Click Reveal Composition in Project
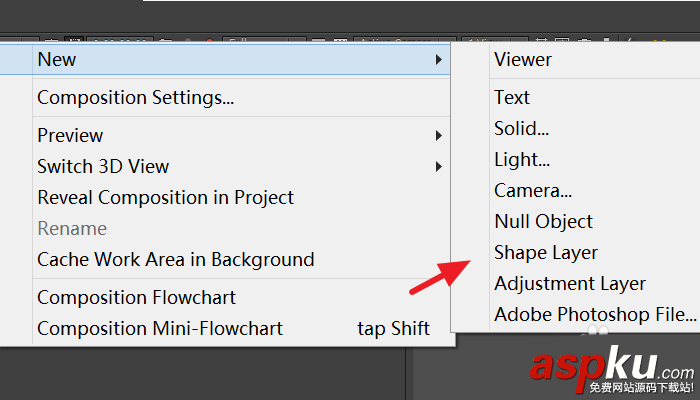The width and height of the screenshot is (700, 400). [x=165, y=197]
